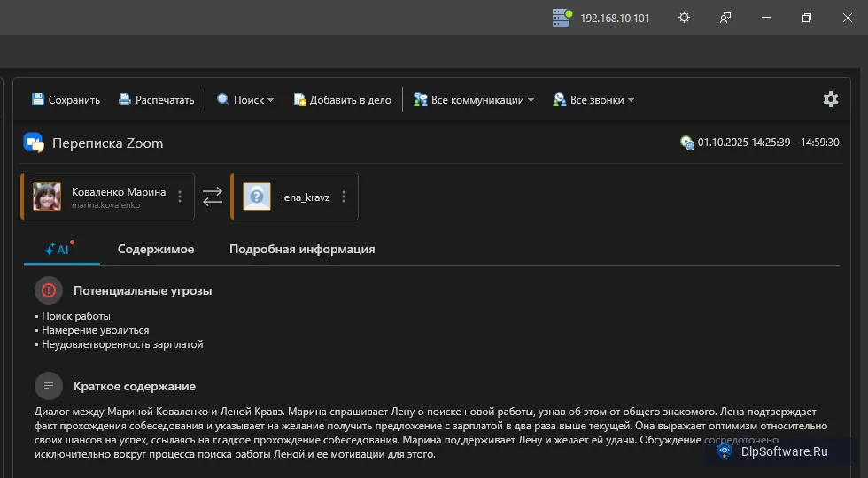Close the application window

coord(847,18)
